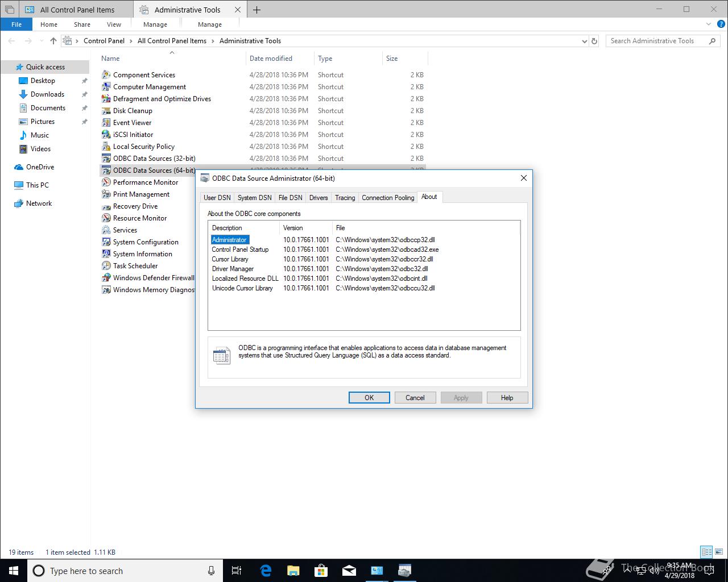Click refresh button beside address bar
Screen dimensions: 728x582
click(594, 41)
